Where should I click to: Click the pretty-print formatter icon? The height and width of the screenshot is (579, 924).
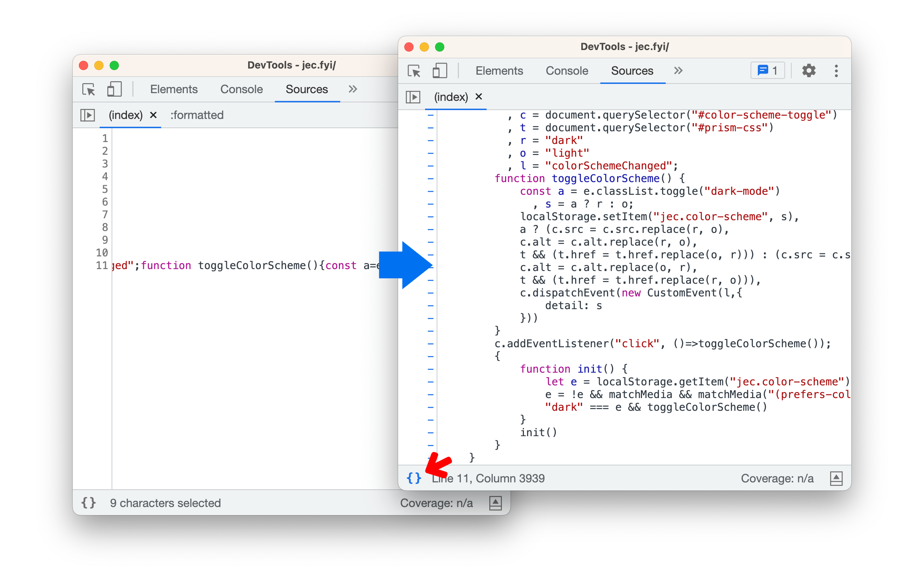pyautogui.click(x=413, y=478)
